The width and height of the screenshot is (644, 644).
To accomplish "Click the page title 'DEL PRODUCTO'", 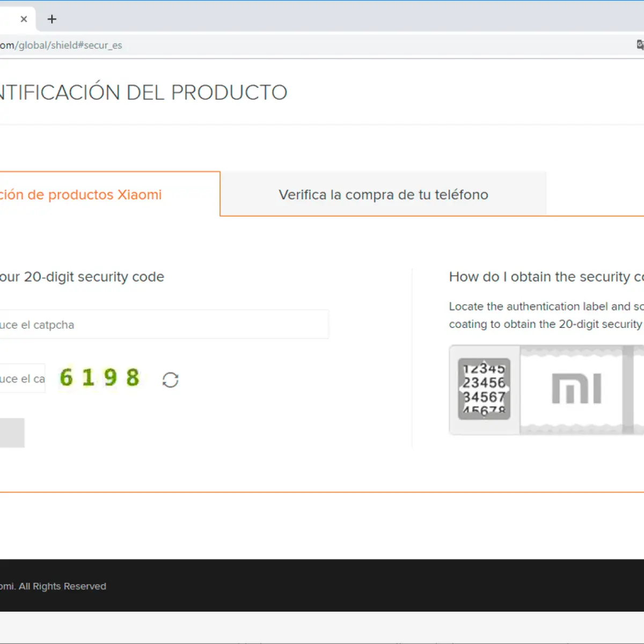I will coord(207,92).
